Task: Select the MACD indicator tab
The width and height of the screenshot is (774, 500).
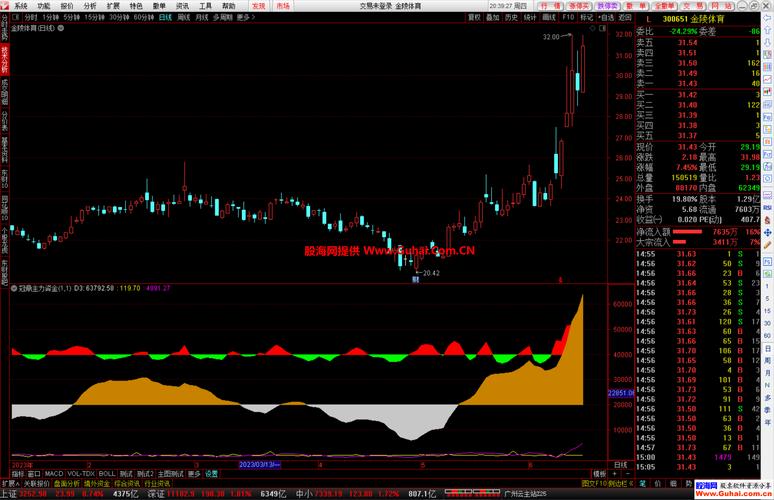Action: 54,473
